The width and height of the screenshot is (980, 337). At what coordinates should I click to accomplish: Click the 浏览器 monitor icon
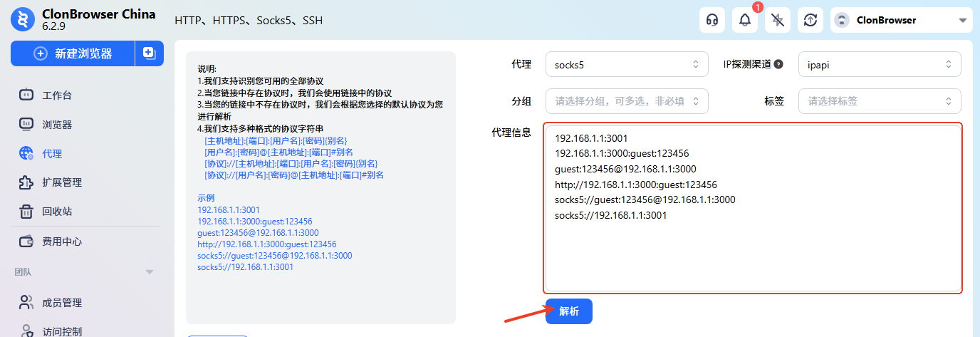coord(26,124)
